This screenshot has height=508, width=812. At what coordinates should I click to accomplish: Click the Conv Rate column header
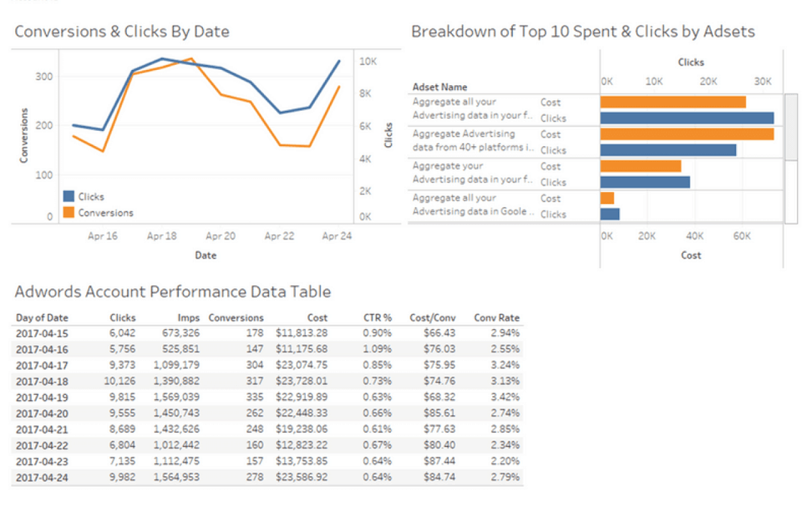[496, 317]
